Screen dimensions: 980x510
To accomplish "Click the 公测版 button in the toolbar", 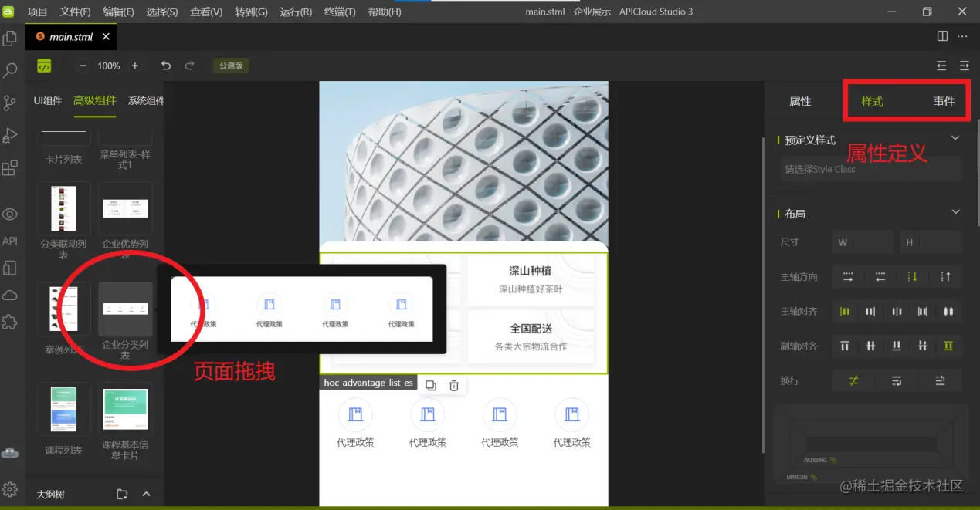I will [230, 66].
